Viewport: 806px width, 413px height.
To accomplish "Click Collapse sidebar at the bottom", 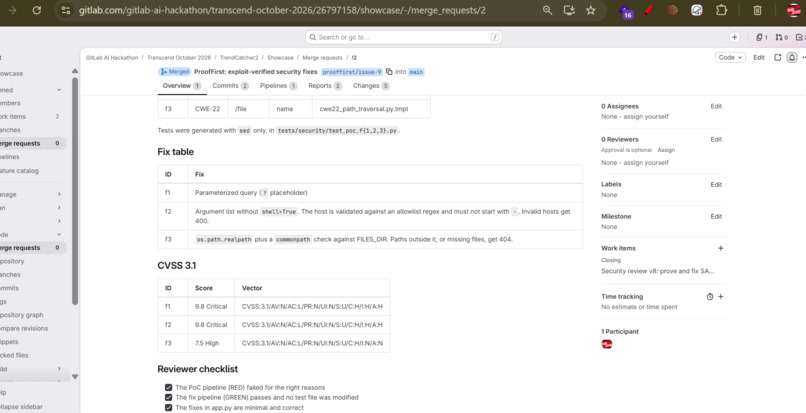I will [21, 407].
